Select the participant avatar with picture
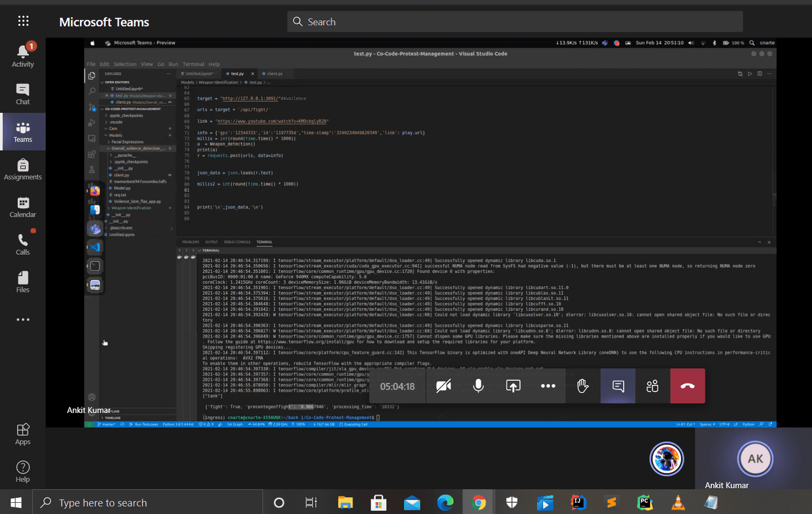The width and height of the screenshot is (812, 514). tap(667, 459)
